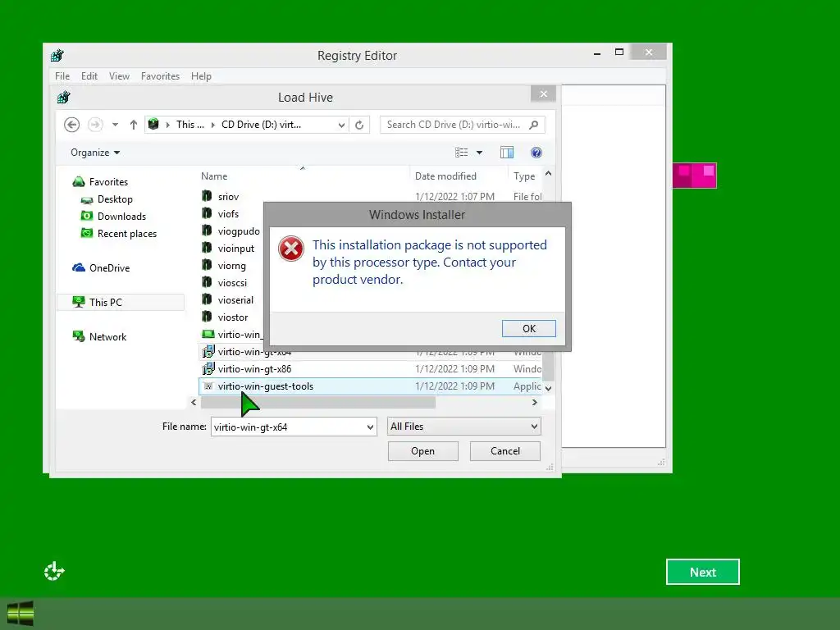Click the pink tile beside the window

694,176
